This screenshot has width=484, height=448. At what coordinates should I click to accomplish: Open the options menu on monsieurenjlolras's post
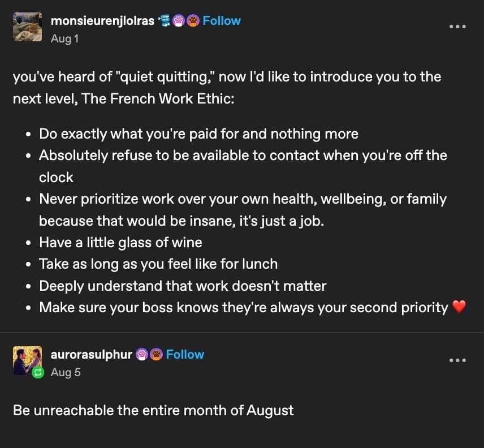[x=457, y=27]
